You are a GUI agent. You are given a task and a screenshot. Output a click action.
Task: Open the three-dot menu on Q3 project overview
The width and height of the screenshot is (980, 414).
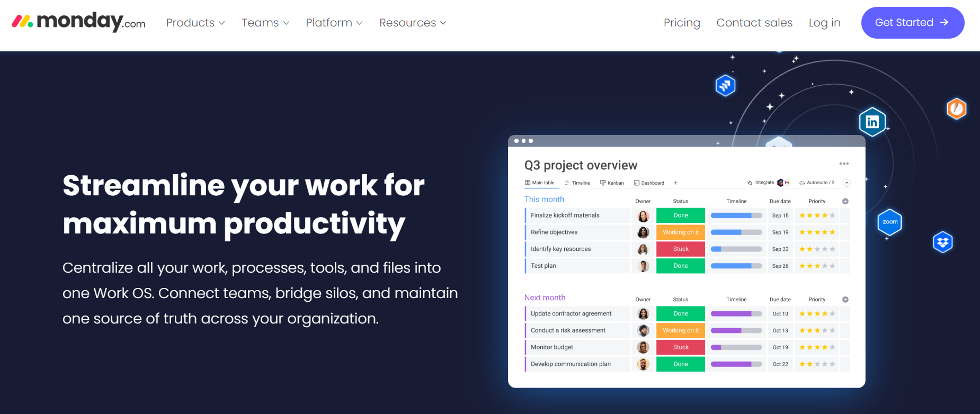click(844, 164)
